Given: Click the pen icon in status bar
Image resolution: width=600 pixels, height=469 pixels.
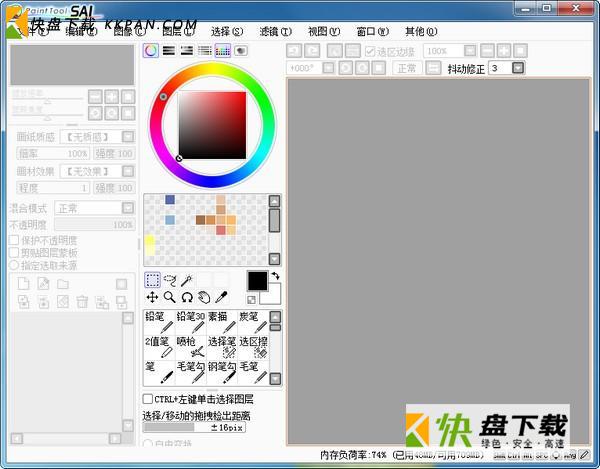Looking at the screenshot, I should tap(584, 455).
